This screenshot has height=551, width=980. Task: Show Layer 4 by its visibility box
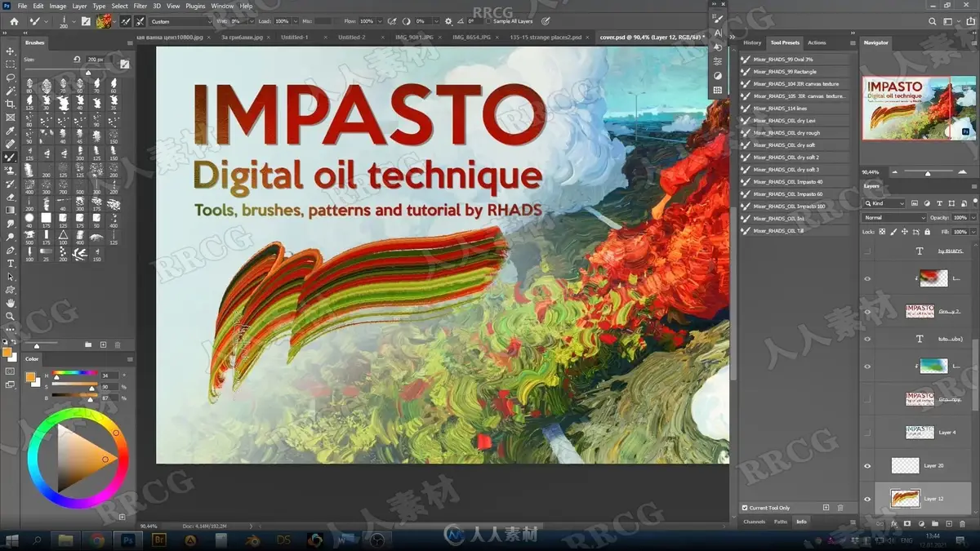[x=867, y=433]
